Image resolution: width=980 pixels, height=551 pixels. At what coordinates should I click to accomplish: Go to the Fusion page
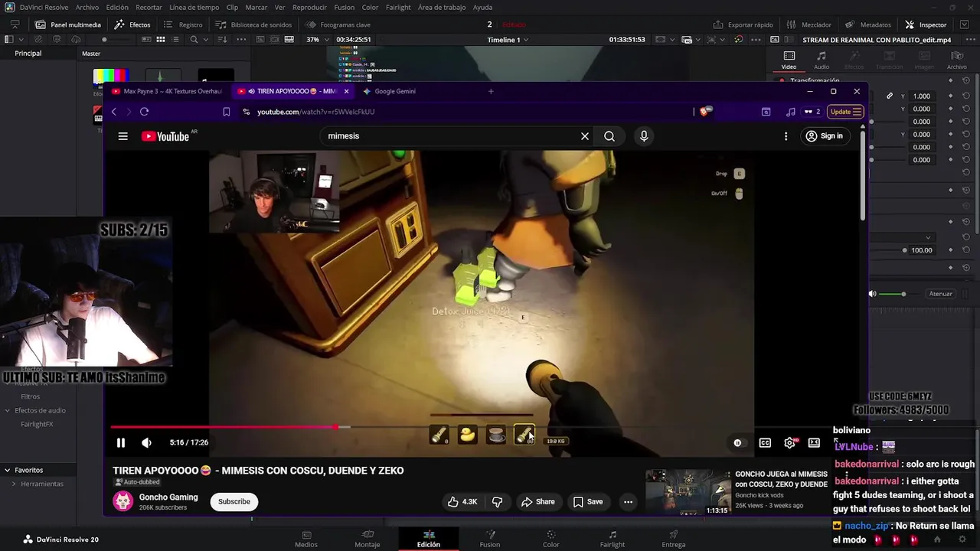490,539
